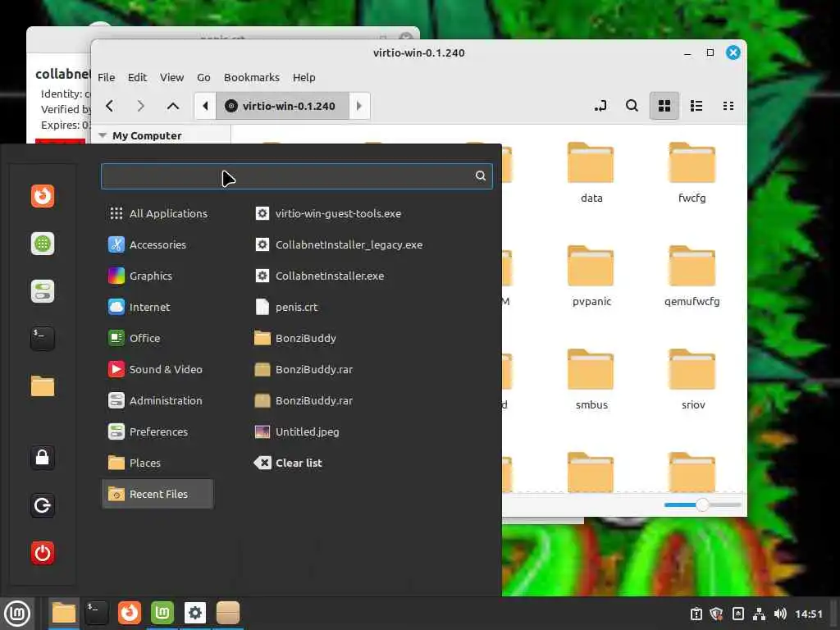Select the data folder
Viewport: 840px width, 630px height.
click(591, 172)
